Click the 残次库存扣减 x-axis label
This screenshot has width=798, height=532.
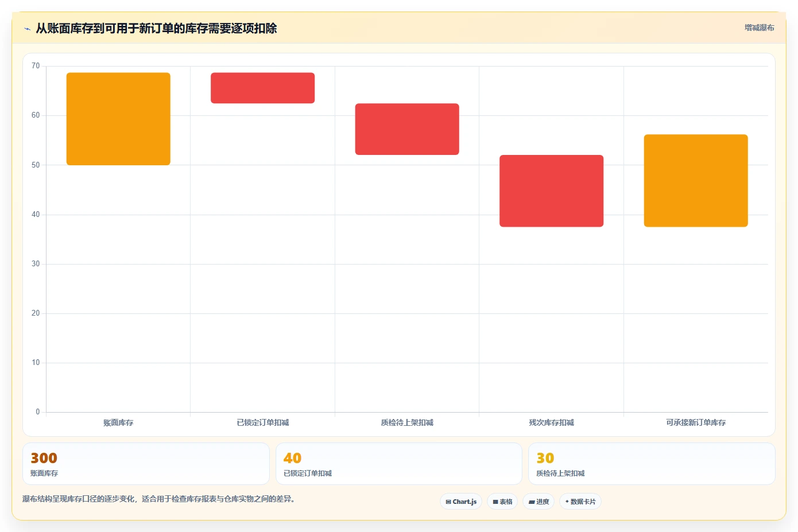552,422
